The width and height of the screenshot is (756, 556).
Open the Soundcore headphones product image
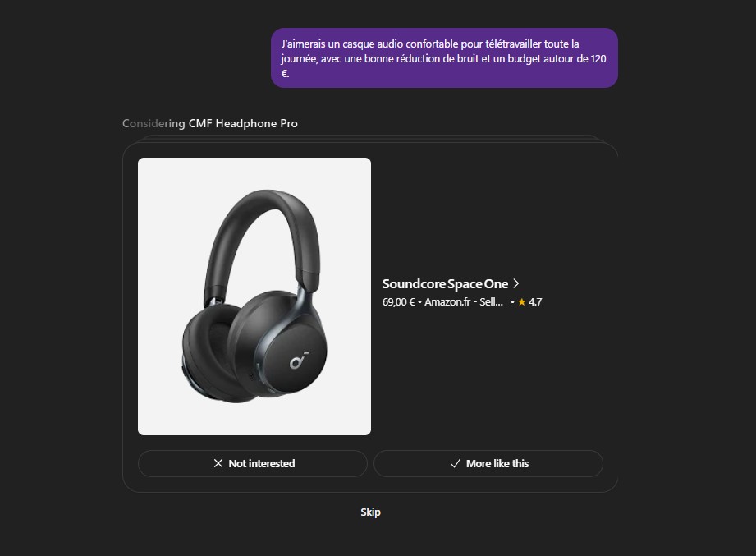point(254,296)
